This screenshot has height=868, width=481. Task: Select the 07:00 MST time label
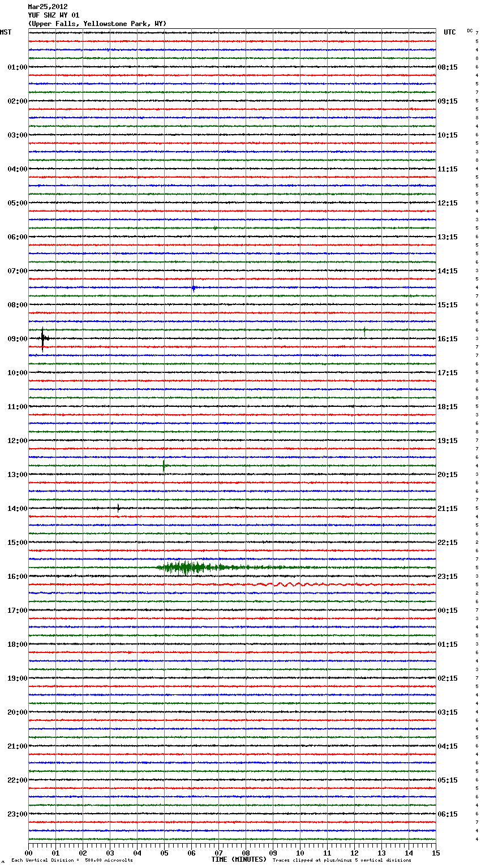point(18,271)
